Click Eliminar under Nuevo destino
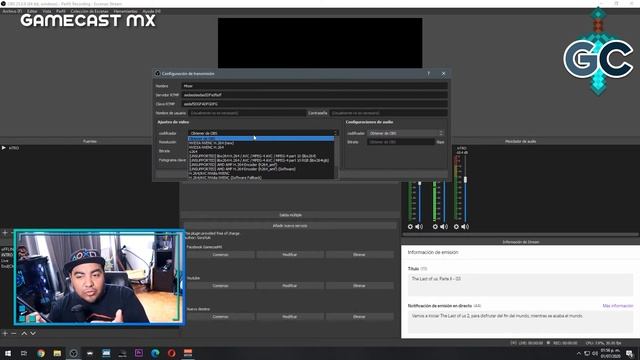The width and height of the screenshot is (640, 360). pos(359,317)
